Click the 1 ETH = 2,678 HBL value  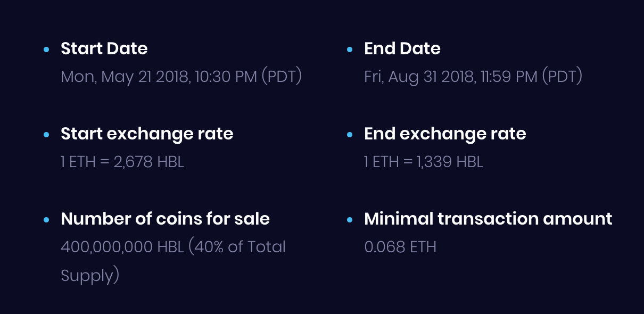pyautogui.click(x=122, y=162)
